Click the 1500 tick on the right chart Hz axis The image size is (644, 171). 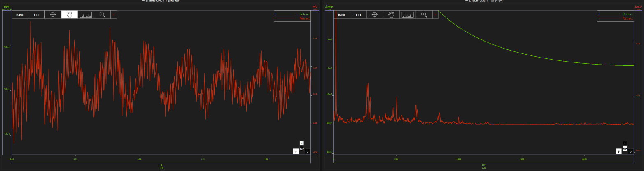click(x=522, y=159)
